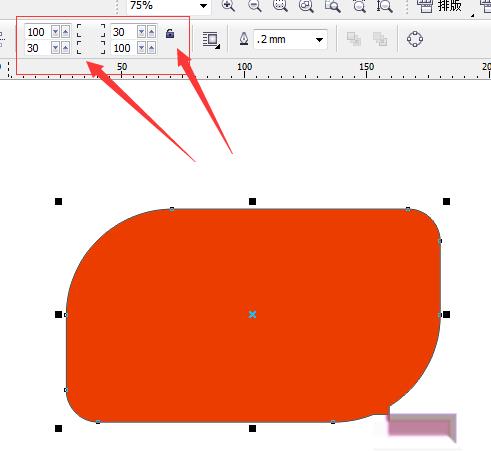Decrease the top-right corner radius with the down arrow
Image resolution: width=491 pixels, height=452 pixels.
(x=141, y=32)
